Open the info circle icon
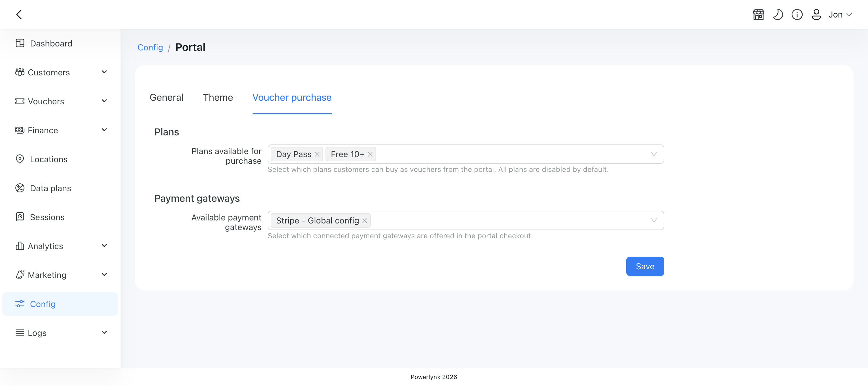This screenshot has height=386, width=868. [x=797, y=14]
